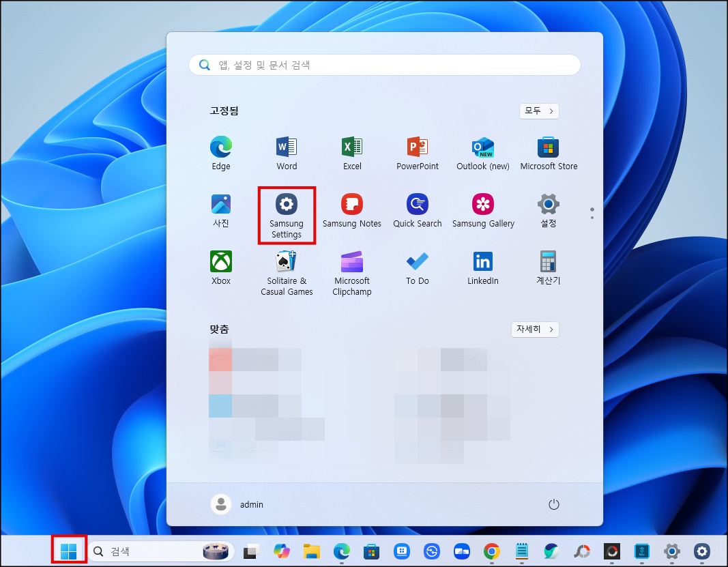Open notepad-style app on taskbar
Screen dimensions: 728x567
[522, 551]
